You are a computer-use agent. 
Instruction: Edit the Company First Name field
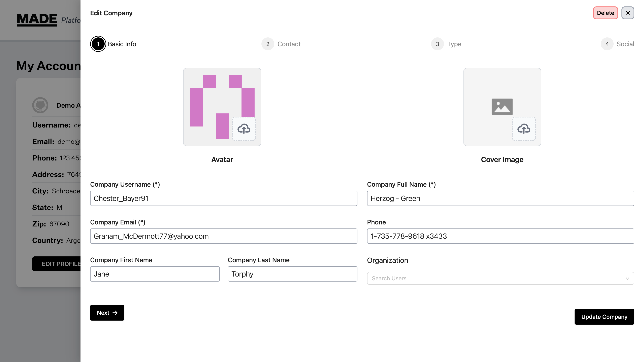click(155, 274)
